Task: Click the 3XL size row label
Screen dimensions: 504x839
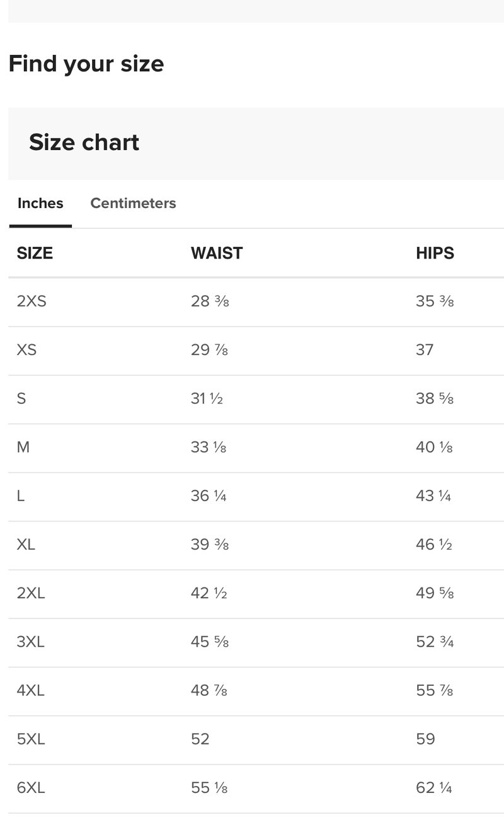Action: 31,642
